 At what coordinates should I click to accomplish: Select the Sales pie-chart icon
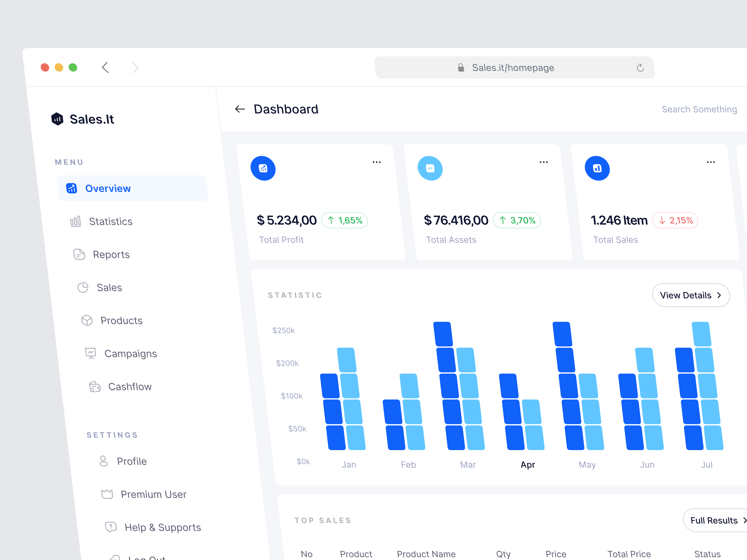(x=83, y=287)
